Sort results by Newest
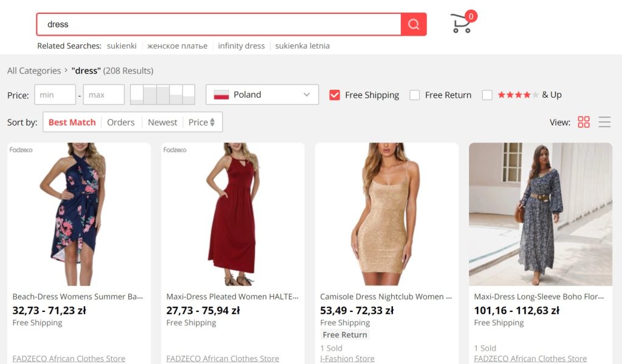The height and width of the screenshot is (364, 622). 162,123
